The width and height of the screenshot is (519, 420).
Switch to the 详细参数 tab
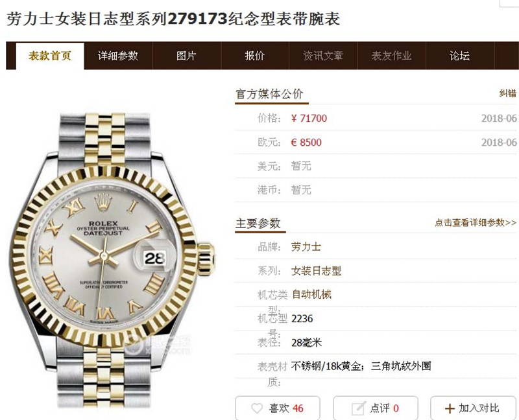click(118, 56)
